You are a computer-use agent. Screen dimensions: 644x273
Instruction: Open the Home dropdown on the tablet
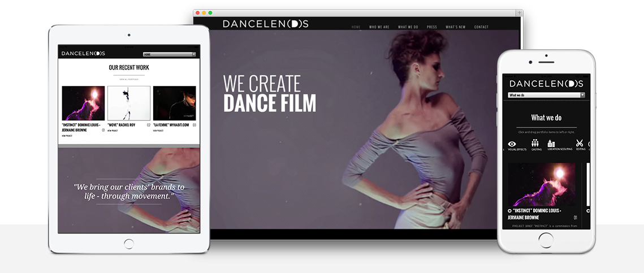point(170,54)
